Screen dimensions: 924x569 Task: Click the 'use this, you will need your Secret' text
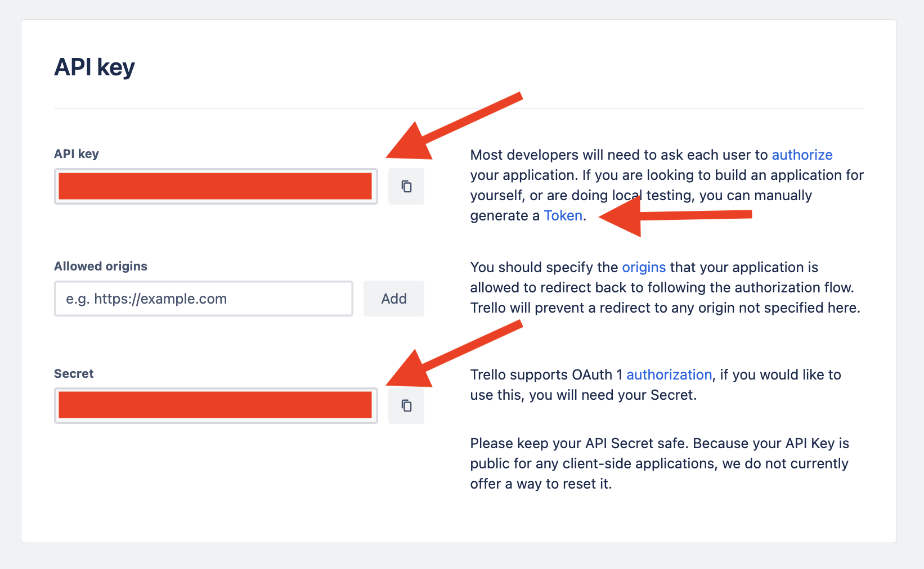click(584, 395)
